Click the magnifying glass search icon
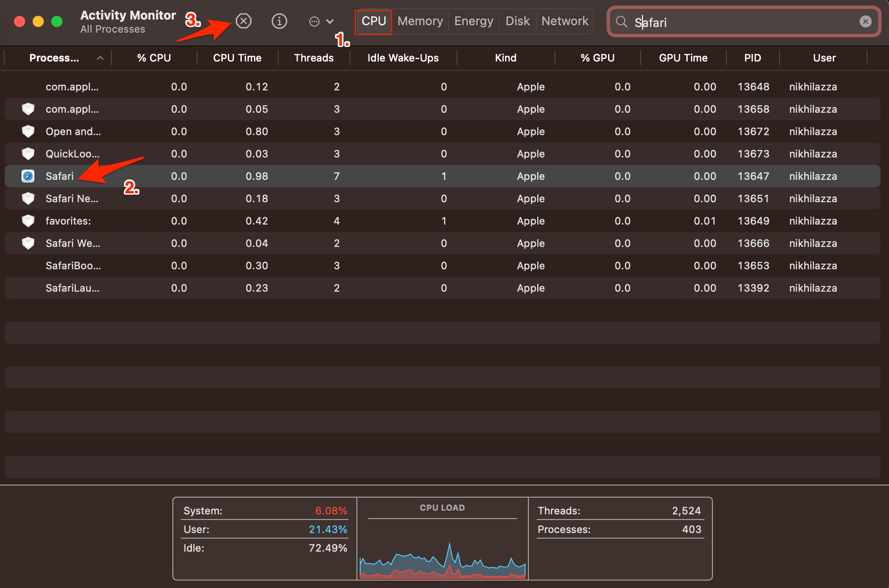 pyautogui.click(x=621, y=21)
